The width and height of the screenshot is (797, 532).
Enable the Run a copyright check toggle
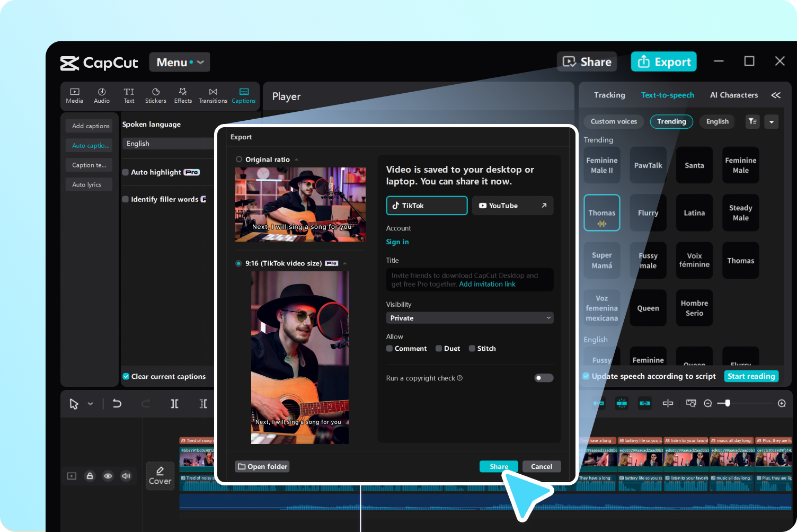pyautogui.click(x=544, y=378)
